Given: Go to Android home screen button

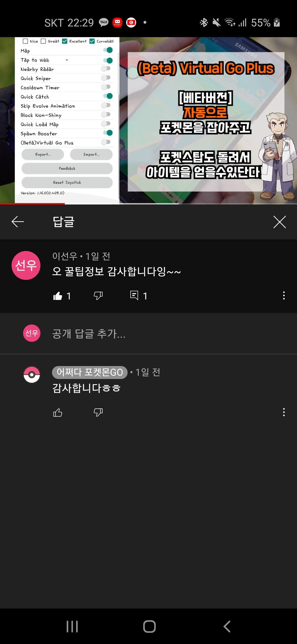Looking at the screenshot, I should (149, 626).
